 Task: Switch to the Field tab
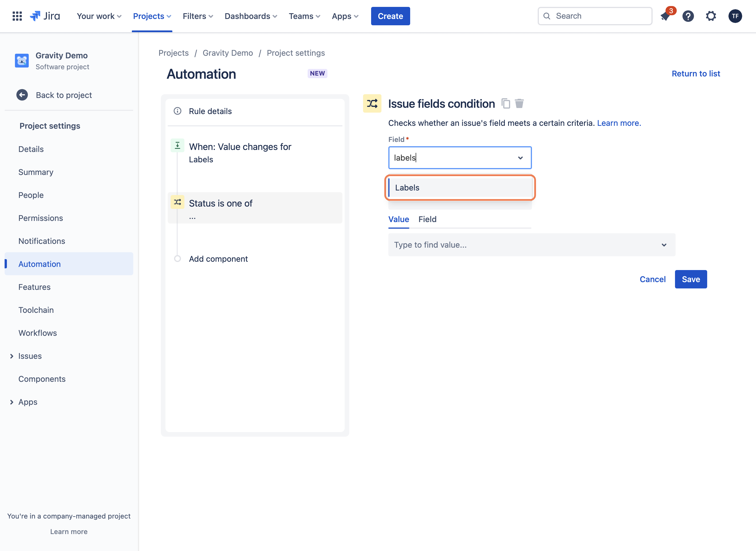427,219
